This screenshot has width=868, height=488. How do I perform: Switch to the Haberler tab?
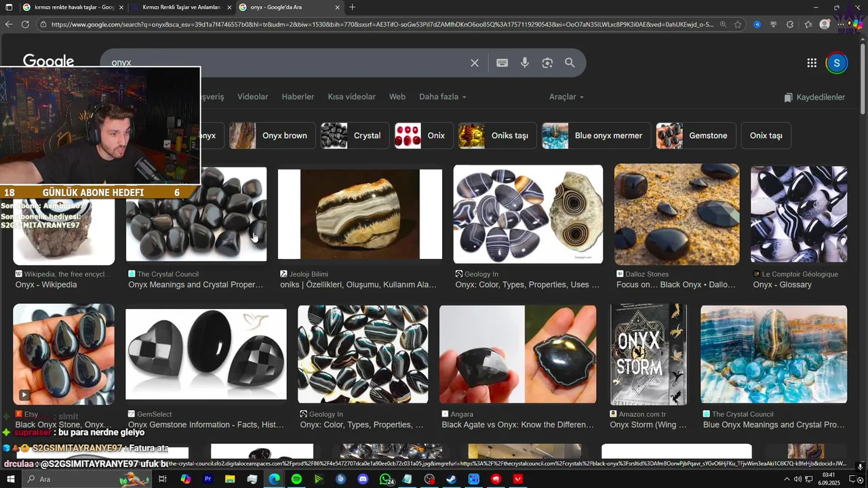point(298,97)
